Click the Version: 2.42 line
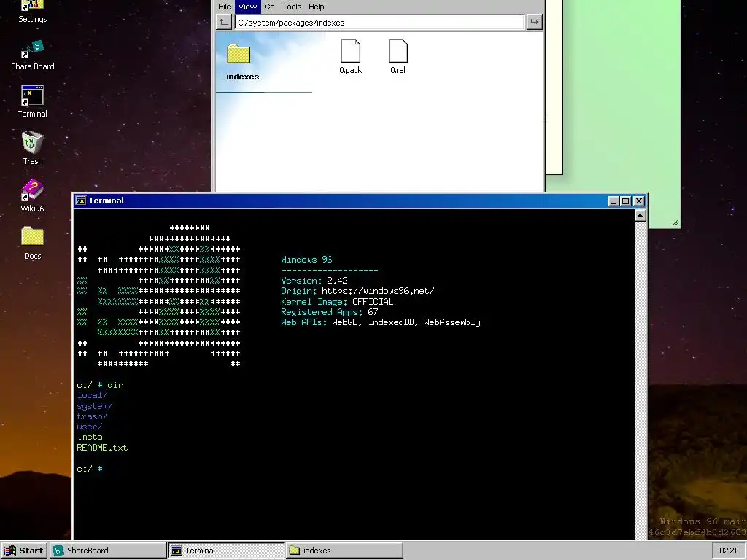 click(x=314, y=281)
